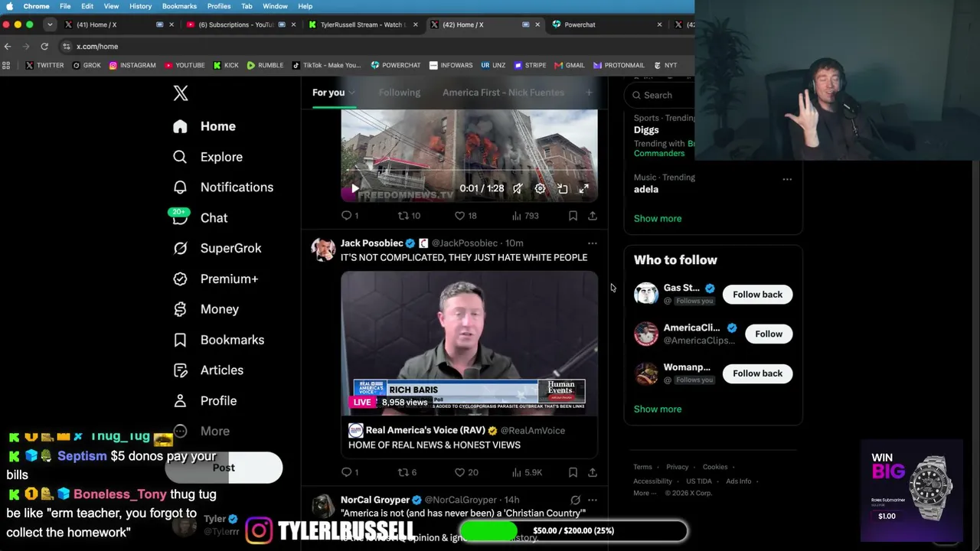
Task: Open more options for adela trend
Action: pyautogui.click(x=787, y=179)
